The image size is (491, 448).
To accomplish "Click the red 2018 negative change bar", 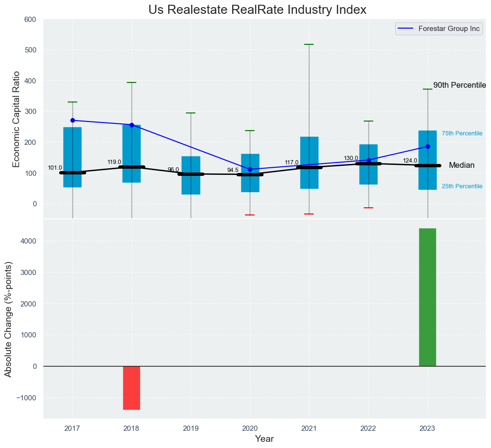I will point(132,387).
